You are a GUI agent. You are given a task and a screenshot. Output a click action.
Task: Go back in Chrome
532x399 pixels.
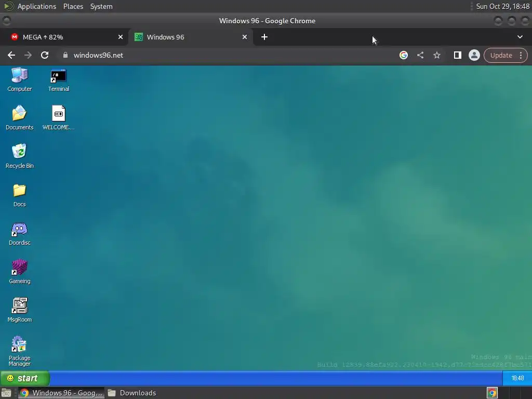tap(11, 55)
